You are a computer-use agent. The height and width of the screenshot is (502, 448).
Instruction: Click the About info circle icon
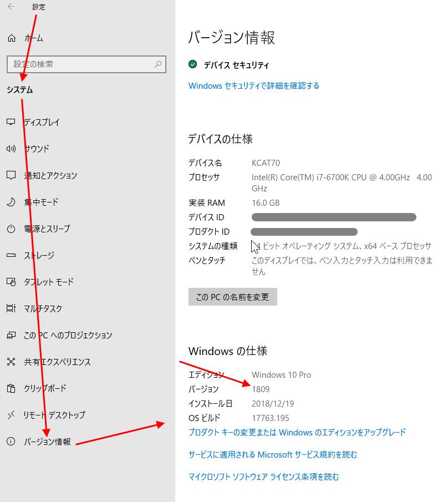(11, 442)
